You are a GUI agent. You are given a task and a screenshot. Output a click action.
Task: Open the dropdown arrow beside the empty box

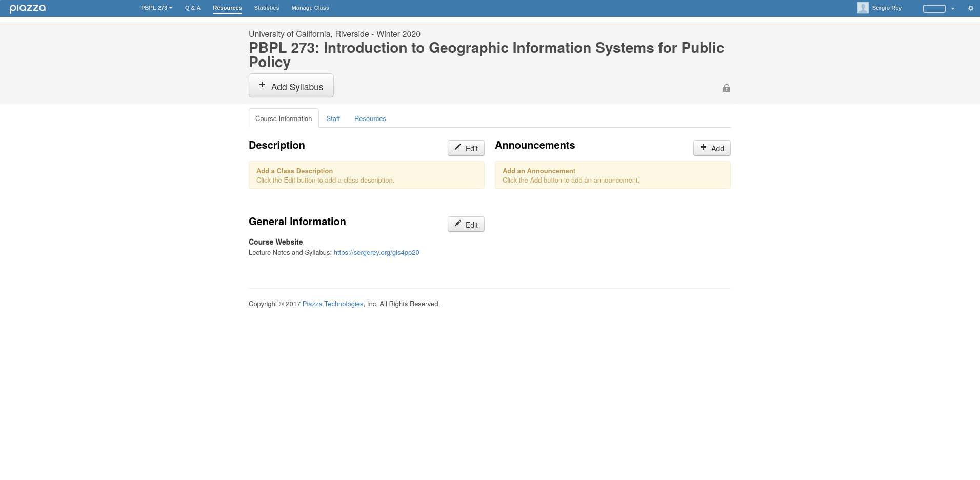tap(953, 9)
